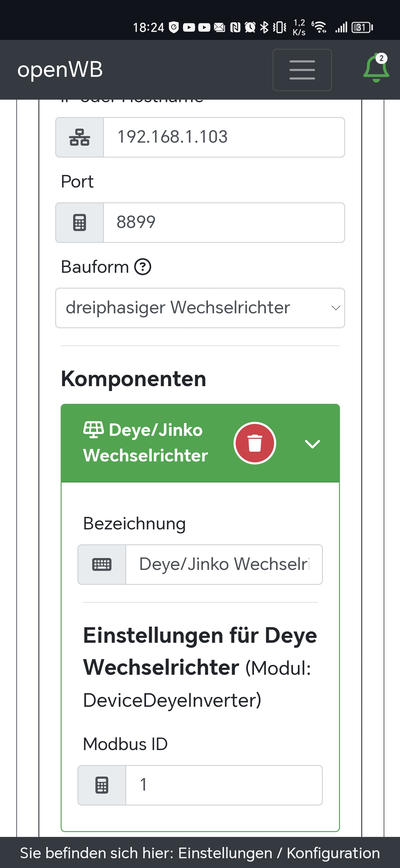Screen dimensions: 400x868
Task: Open the hamburger navigation menu
Action: pyautogui.click(x=302, y=70)
